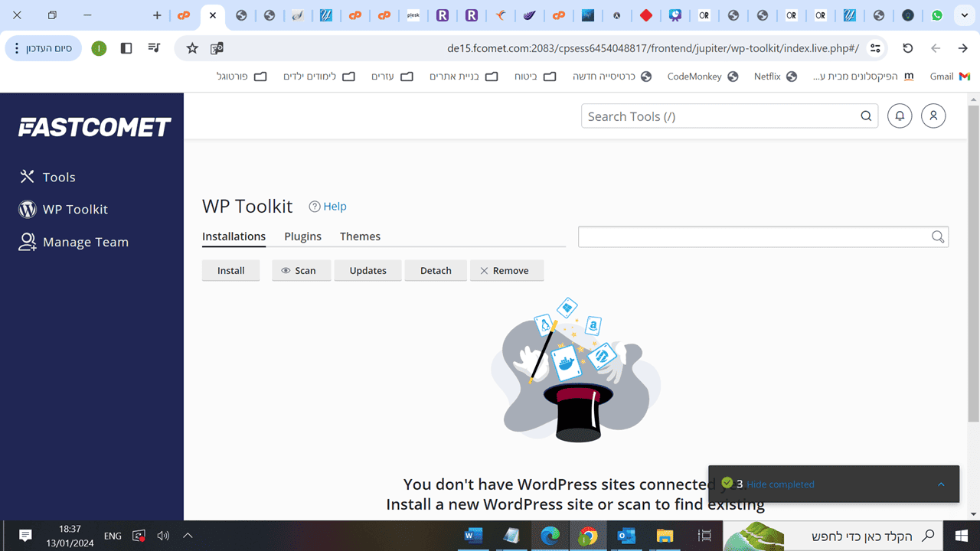Image resolution: width=980 pixels, height=551 pixels.
Task: Click the Windows taskbar search box
Action: 831,536
